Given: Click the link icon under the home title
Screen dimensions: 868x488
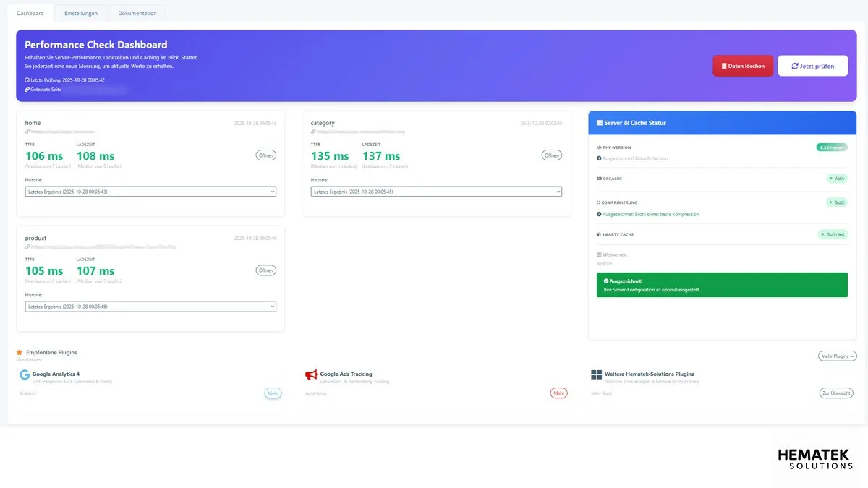Looking at the screenshot, I should pyautogui.click(x=27, y=132).
